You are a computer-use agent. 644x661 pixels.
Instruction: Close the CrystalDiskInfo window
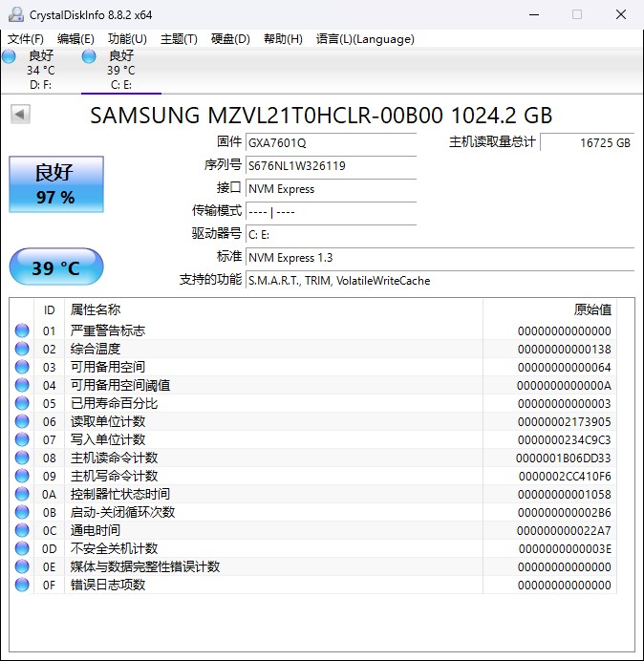pos(621,14)
